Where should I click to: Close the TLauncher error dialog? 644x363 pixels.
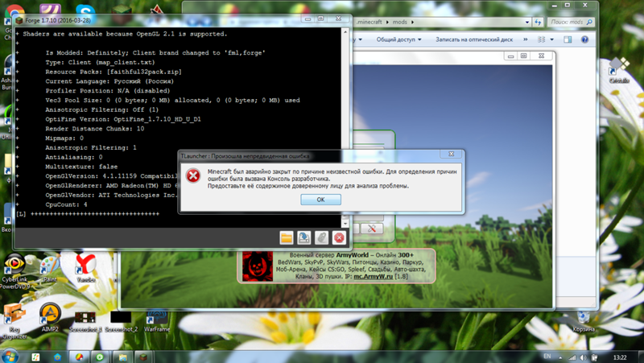click(x=451, y=154)
